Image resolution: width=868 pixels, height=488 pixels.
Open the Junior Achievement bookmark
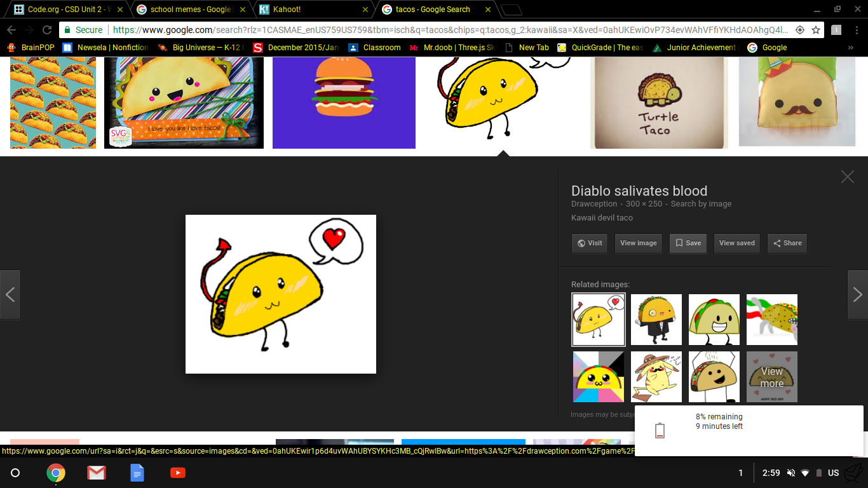pos(695,48)
